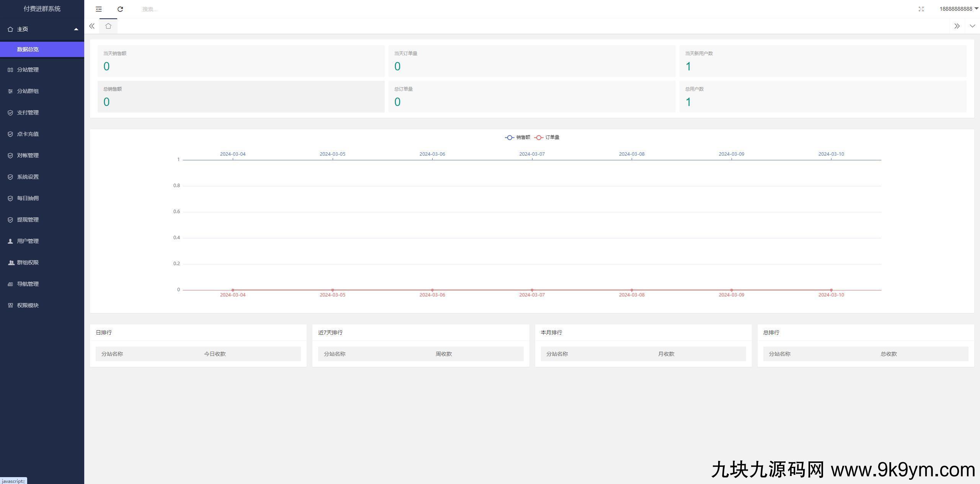Open the tab actions chevron dropdown
The width and height of the screenshot is (980, 484).
[x=972, y=26]
